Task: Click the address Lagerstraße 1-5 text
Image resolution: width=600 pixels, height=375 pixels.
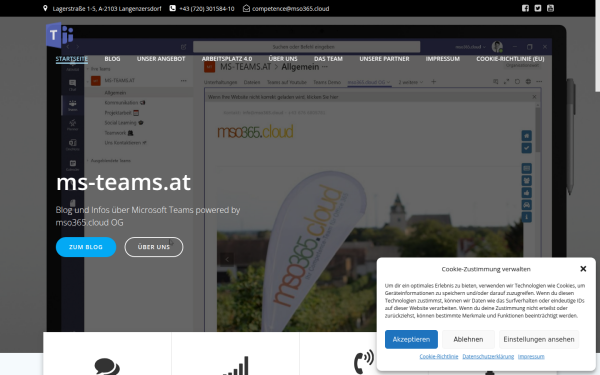Action: 107,8
